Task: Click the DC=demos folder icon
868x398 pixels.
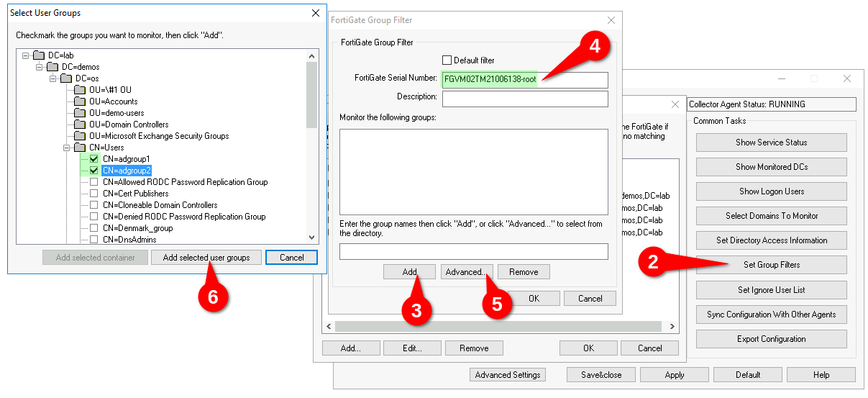Action: pos(52,67)
